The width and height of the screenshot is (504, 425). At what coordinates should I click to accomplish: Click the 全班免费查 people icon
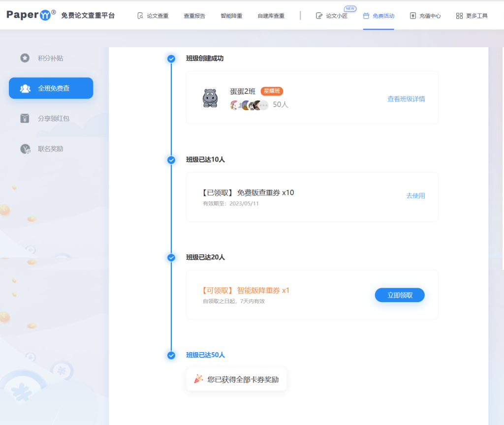point(25,88)
